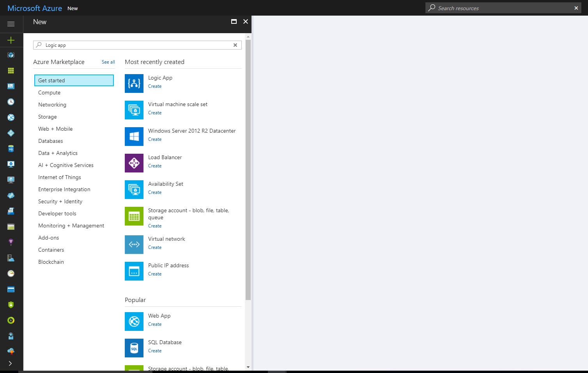Viewport: 588px width, 373px height.
Task: Open the hamburger menu in the sidebar
Action: click(x=11, y=24)
